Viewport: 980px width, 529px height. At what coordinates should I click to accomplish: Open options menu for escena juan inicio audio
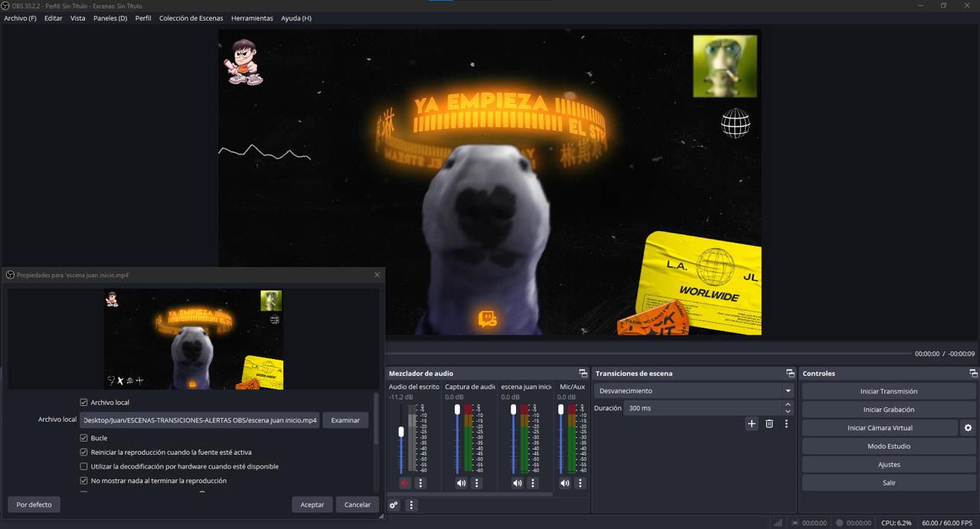pos(533,483)
